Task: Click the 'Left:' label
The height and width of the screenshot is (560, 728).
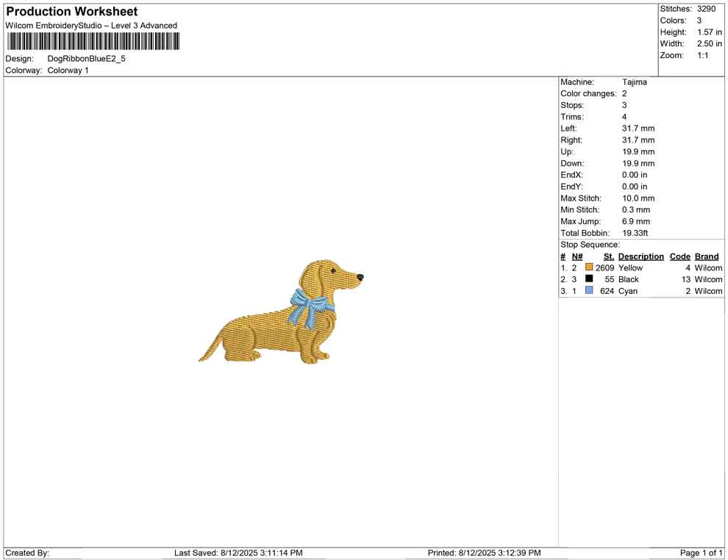Action: 568,129
